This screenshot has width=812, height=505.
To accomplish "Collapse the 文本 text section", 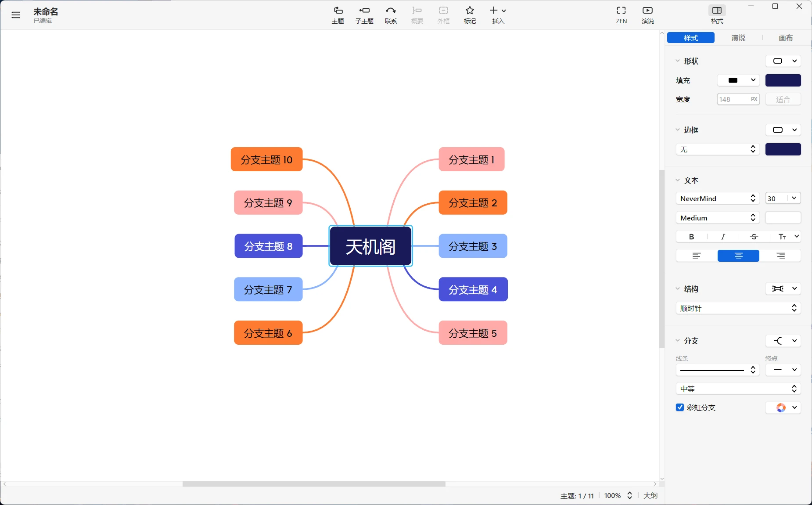I will coord(678,180).
